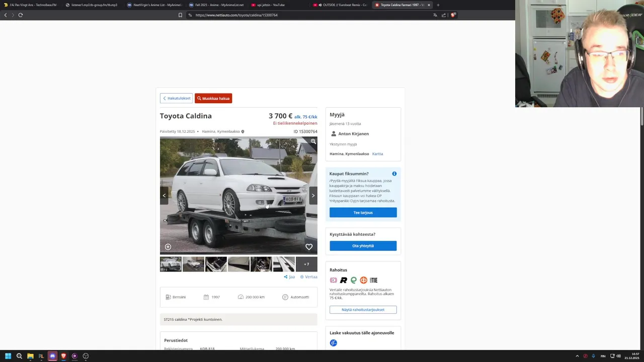Show the next car photo

[313, 196]
